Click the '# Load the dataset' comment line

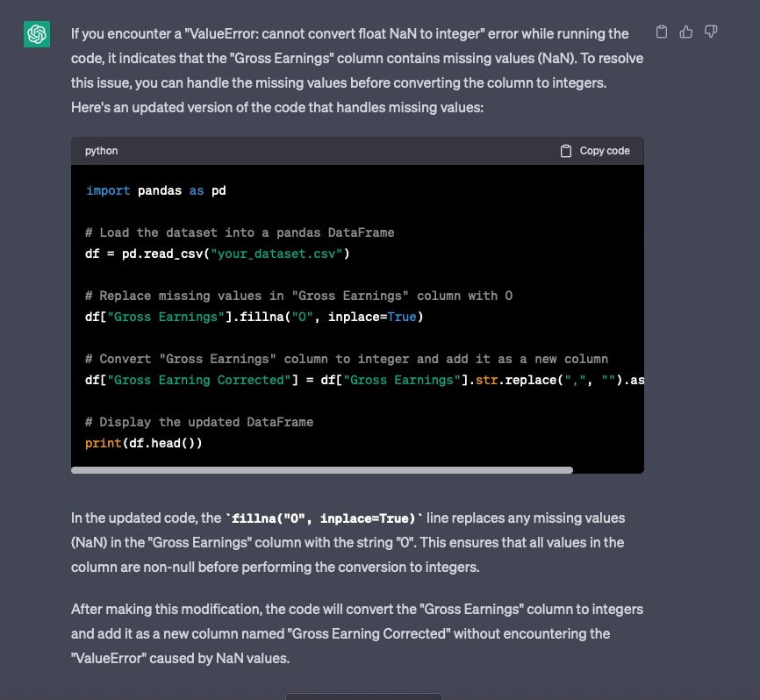(240, 232)
